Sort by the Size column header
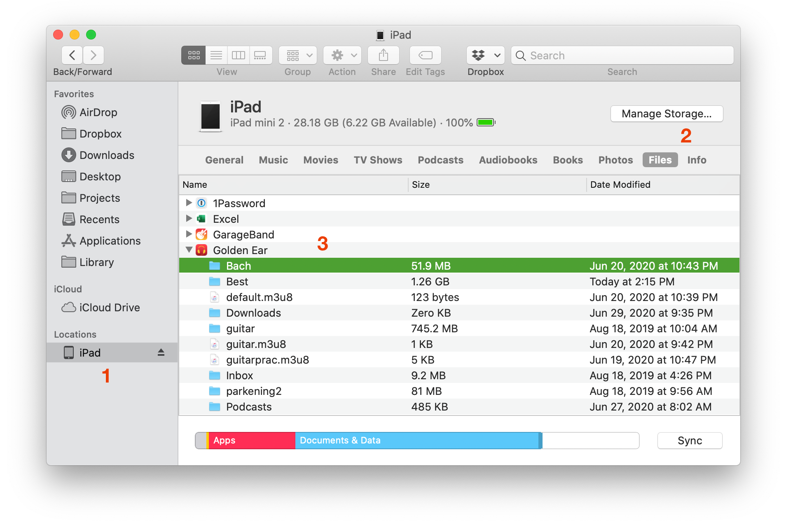 point(497,184)
